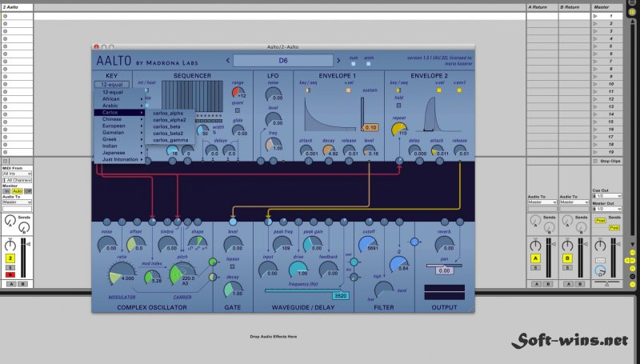Click the sequencer glide knob
The height and width of the screenshot is (364, 640).
coord(238,130)
